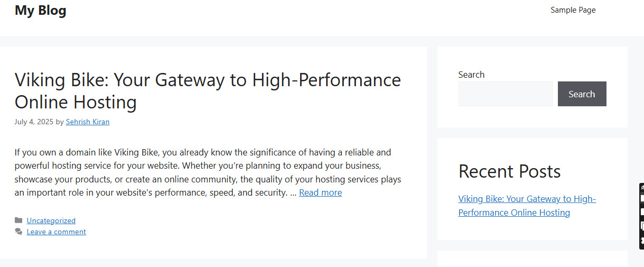Click the Recent Posts heading
This screenshot has height=267, width=644.
509,171
